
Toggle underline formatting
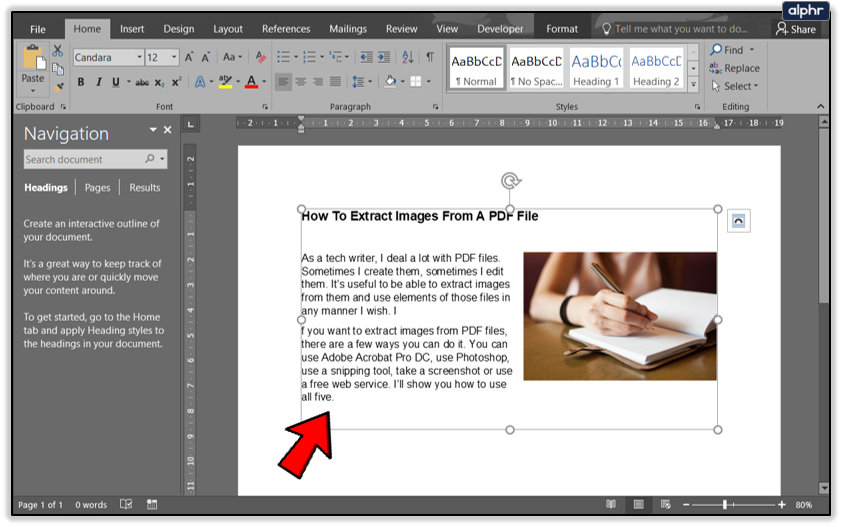click(115, 82)
